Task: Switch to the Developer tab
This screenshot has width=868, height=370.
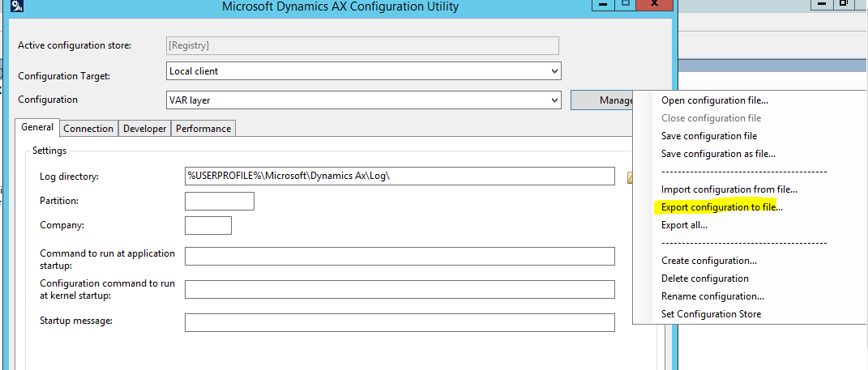Action: point(145,128)
